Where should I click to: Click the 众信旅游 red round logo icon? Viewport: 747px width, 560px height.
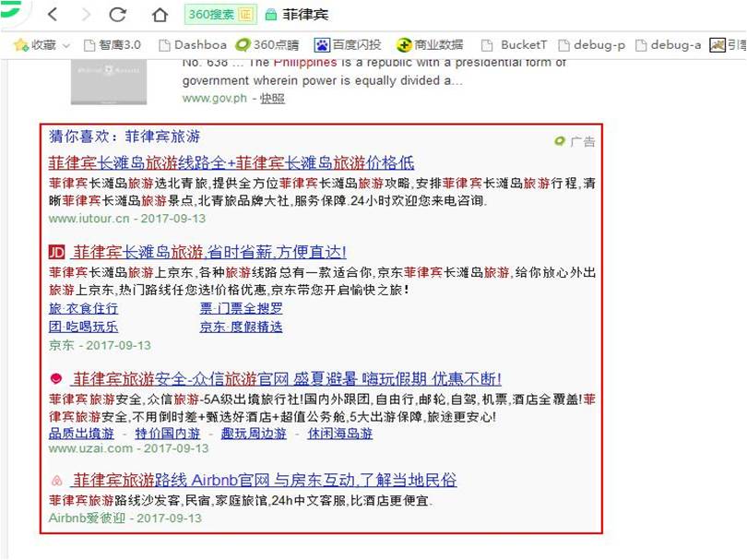(56, 379)
